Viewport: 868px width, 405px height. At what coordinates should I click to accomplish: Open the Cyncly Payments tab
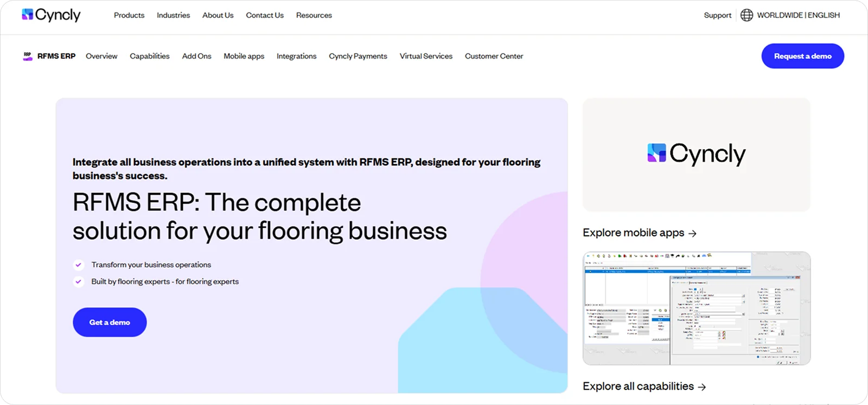coord(358,56)
